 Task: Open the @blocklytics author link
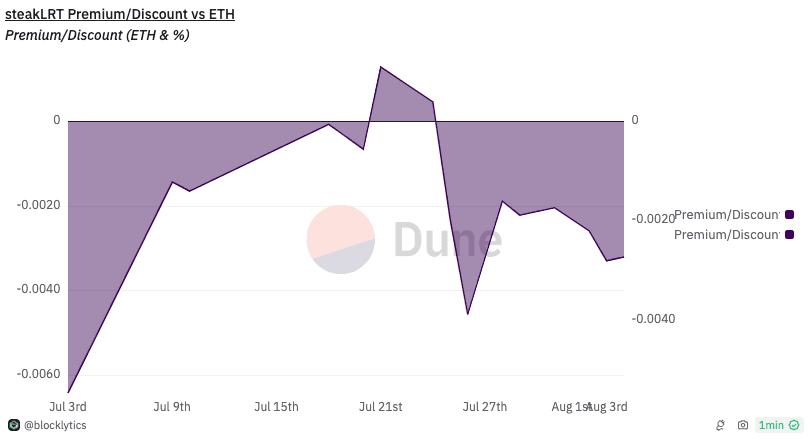tap(55, 425)
